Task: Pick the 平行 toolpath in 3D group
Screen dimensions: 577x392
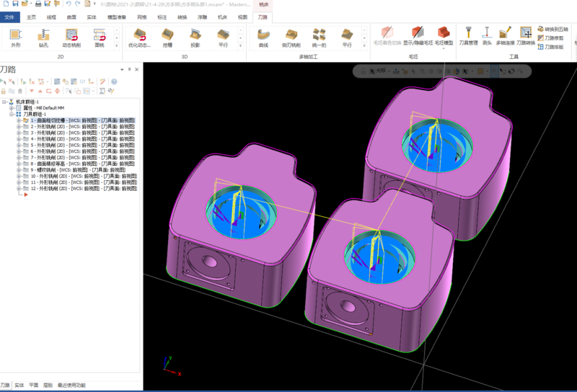Action: 224,38
